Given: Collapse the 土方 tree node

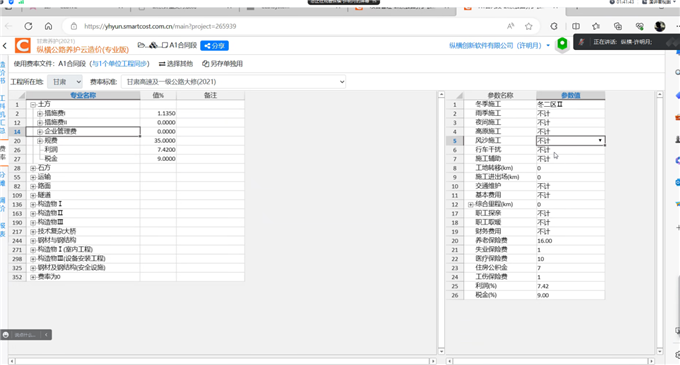Looking at the screenshot, I should pos(33,104).
